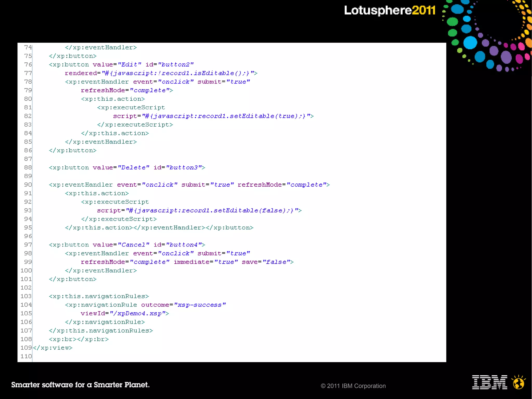Click outcome="xsp-success" on line 104
The image size is (532, 399).
183,305
